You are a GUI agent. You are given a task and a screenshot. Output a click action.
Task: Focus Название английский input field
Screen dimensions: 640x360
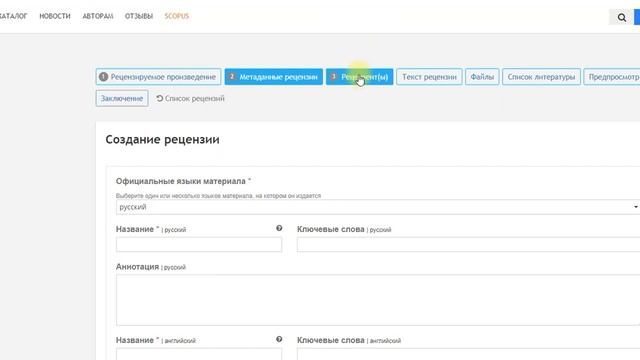coord(199,354)
